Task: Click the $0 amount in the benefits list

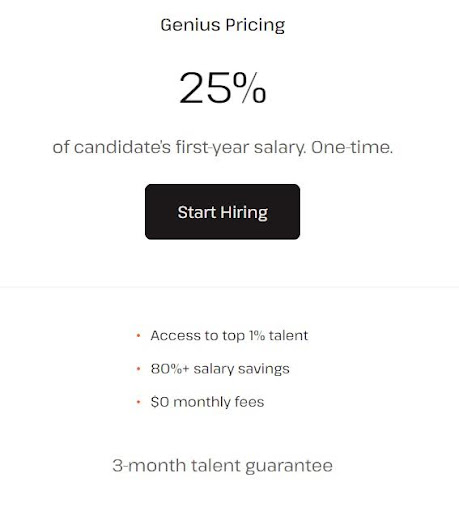Action: point(160,402)
